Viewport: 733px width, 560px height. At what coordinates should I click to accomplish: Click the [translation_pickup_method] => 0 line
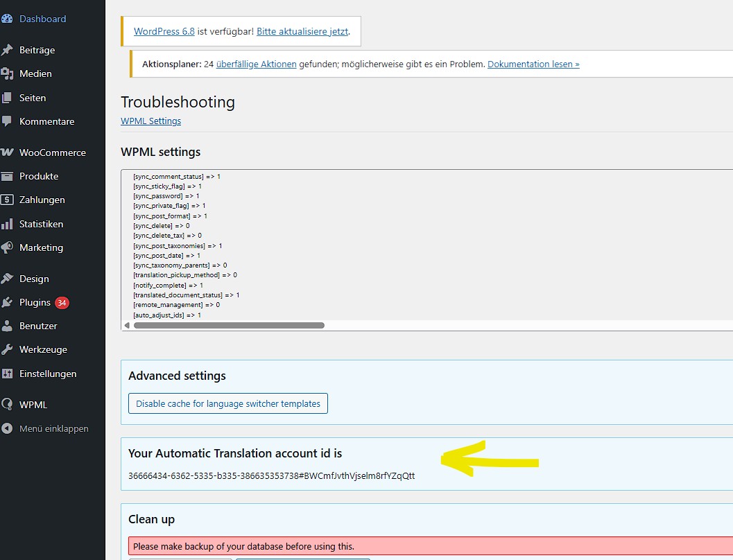coord(185,275)
